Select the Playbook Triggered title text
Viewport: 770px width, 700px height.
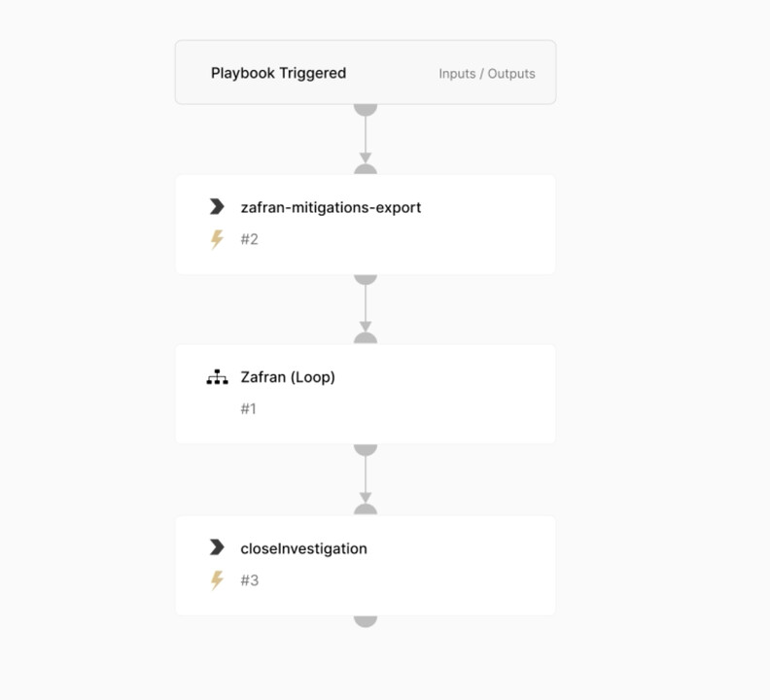tap(278, 73)
